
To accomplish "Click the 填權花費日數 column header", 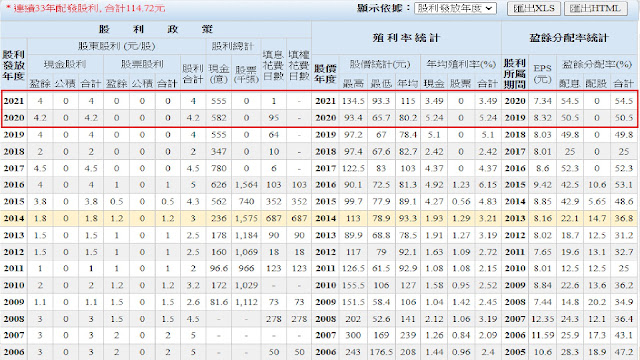I will (x=299, y=65).
